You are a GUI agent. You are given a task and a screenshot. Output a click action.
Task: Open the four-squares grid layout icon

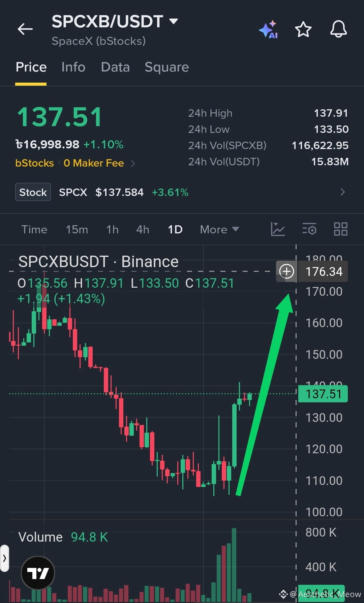341,229
